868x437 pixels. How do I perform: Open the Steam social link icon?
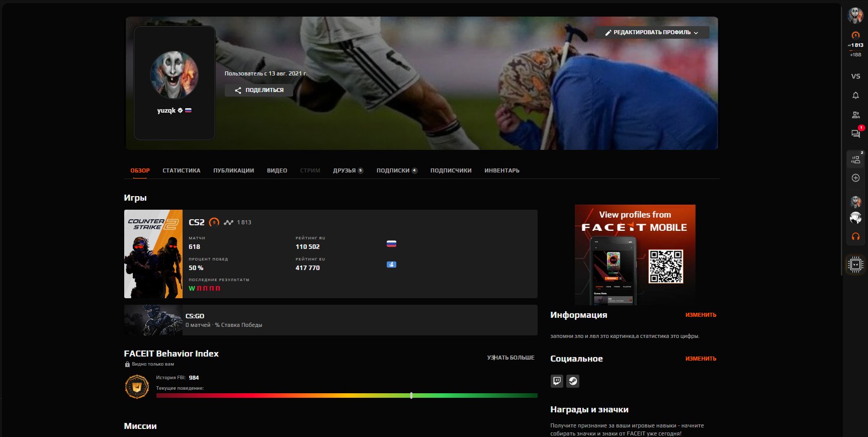pyautogui.click(x=573, y=381)
